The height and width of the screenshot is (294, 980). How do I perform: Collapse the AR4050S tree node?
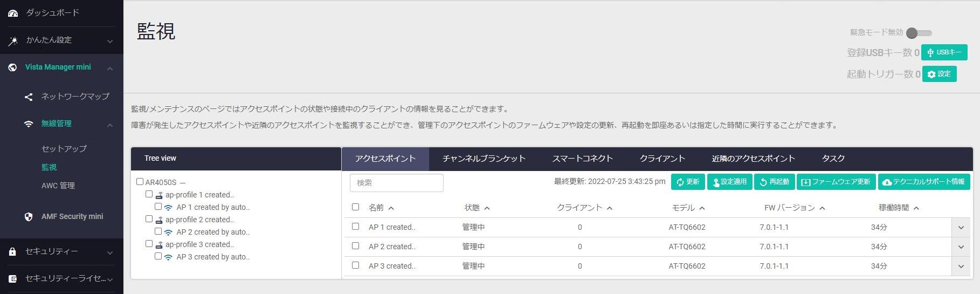coord(183,183)
